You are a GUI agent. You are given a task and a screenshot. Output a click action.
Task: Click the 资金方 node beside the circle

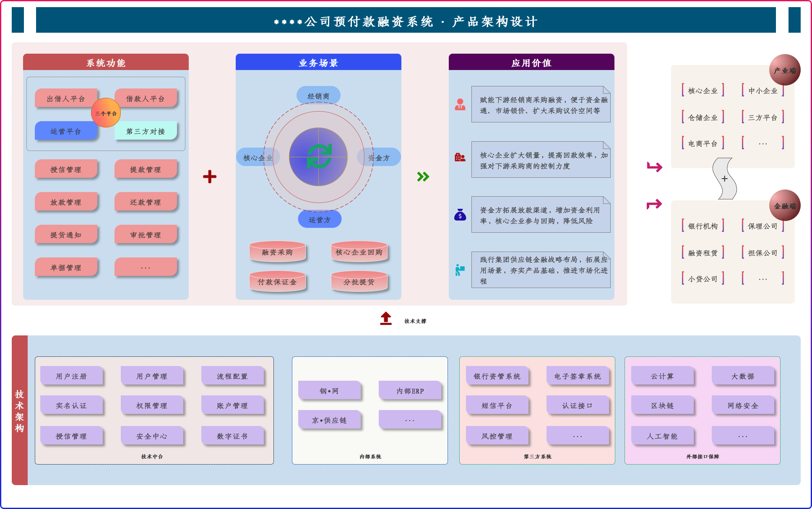point(379,157)
